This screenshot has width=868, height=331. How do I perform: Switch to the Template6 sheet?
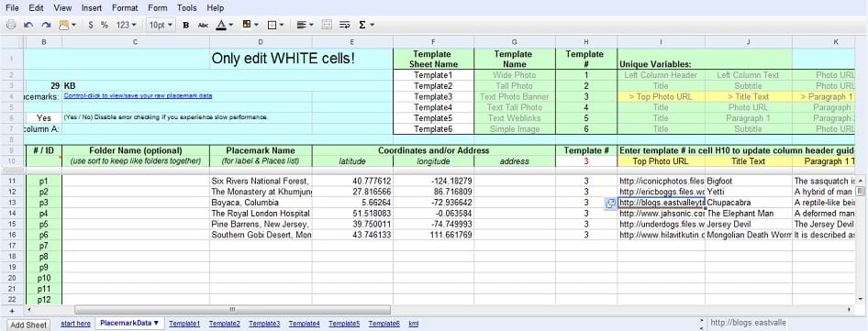384,324
